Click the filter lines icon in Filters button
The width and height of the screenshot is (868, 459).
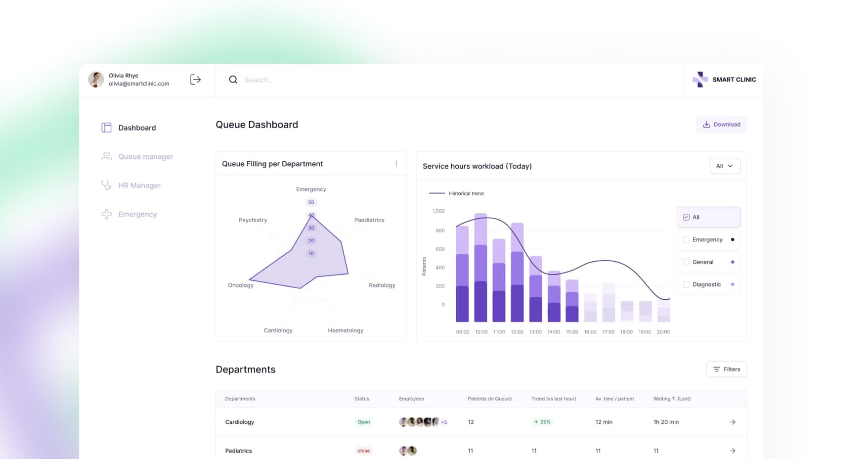(716, 369)
